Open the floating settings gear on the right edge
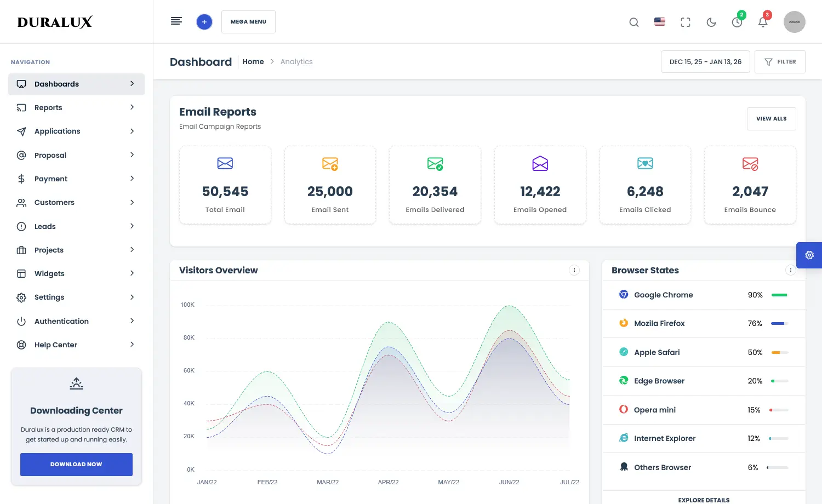 [809, 255]
